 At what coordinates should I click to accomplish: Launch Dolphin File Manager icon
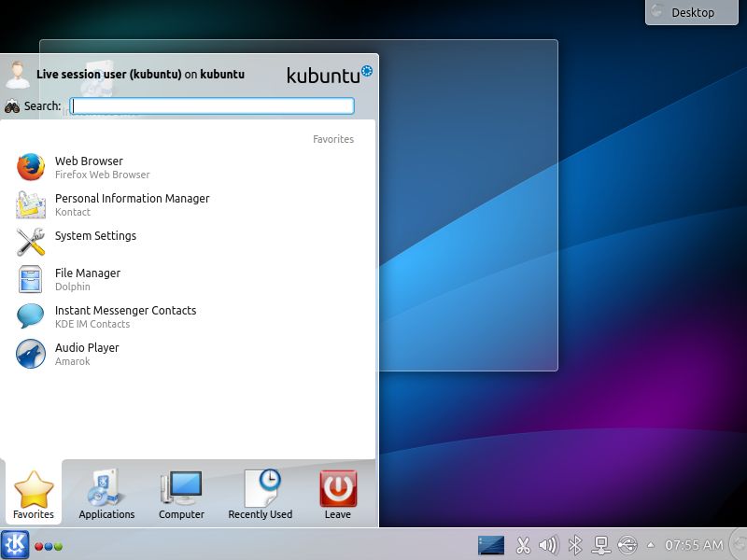point(31,279)
